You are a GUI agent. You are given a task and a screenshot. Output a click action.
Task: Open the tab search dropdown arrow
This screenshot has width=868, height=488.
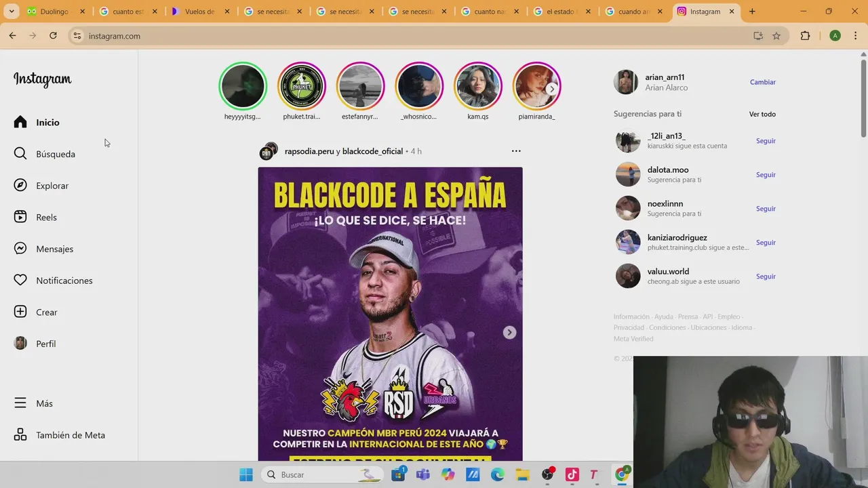click(x=12, y=12)
